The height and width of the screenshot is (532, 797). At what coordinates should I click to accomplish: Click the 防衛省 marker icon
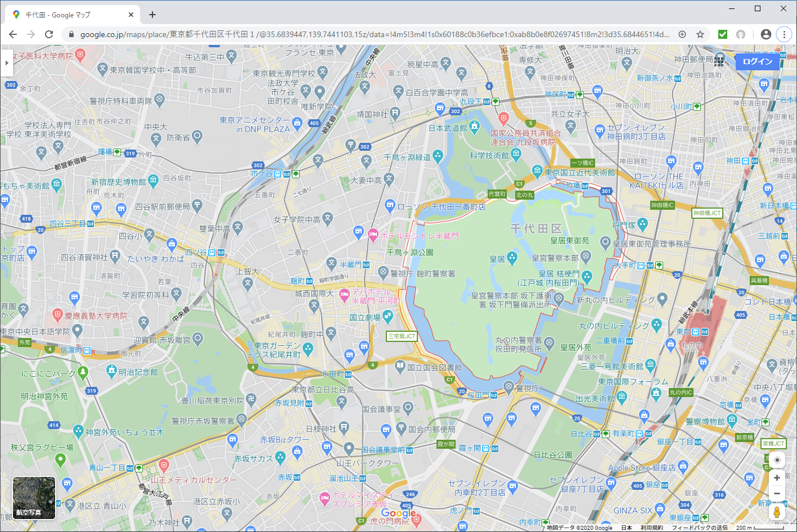tap(197, 136)
